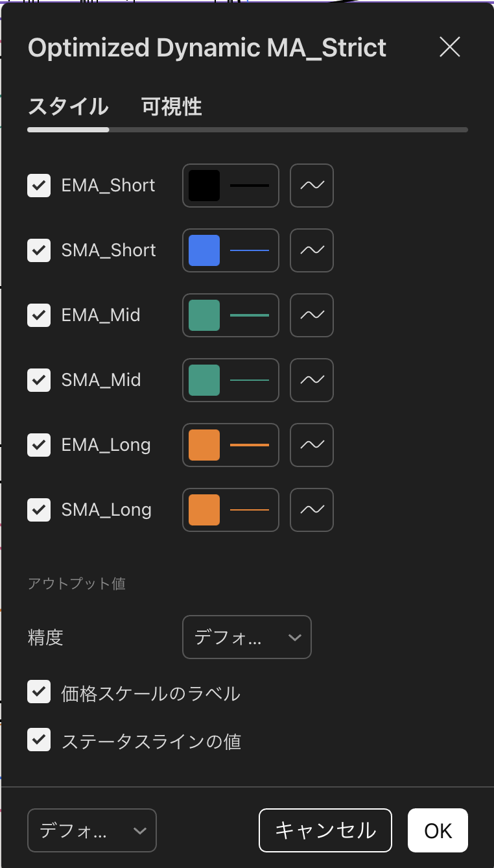The width and height of the screenshot is (494, 868).
Task: Disable the SMA_Mid plot checkbox
Action: coord(39,380)
